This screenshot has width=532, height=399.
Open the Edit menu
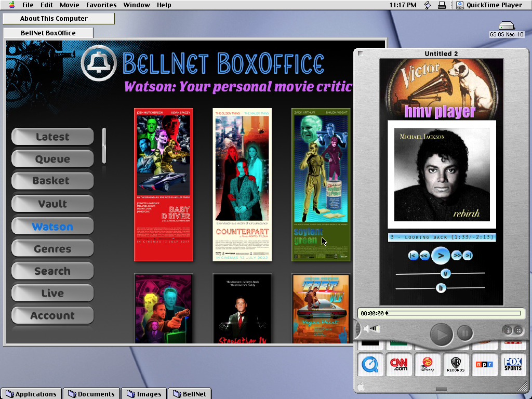point(47,5)
